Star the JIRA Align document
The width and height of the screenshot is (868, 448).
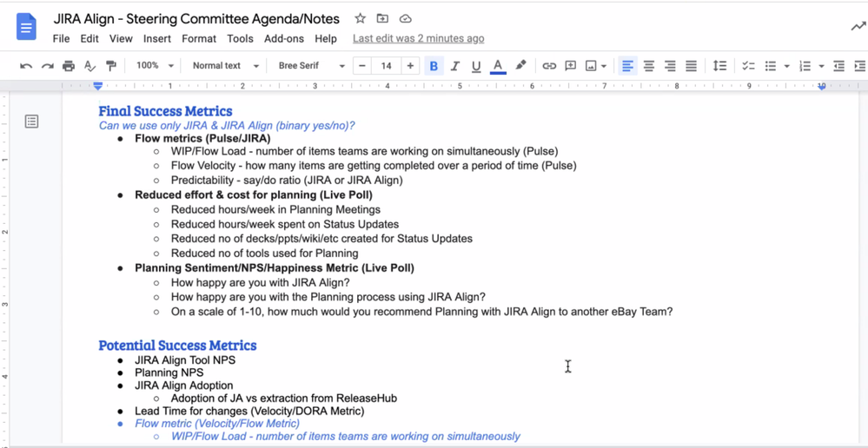pyautogui.click(x=361, y=19)
